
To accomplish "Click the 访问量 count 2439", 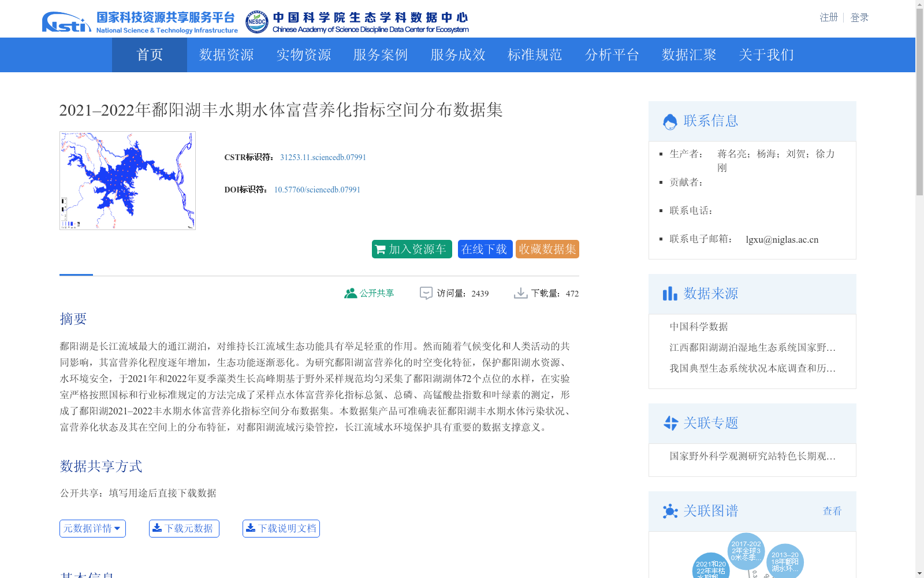I will [x=480, y=294].
